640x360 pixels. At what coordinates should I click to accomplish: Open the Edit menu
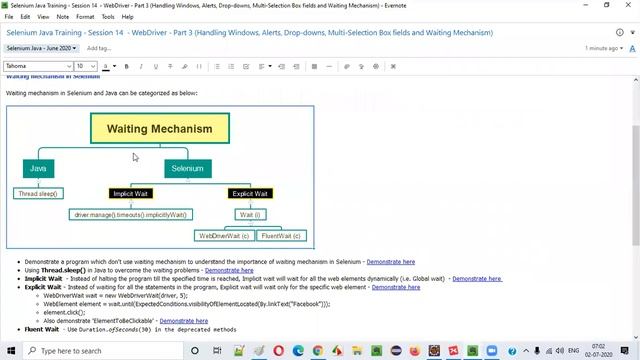[25, 17]
